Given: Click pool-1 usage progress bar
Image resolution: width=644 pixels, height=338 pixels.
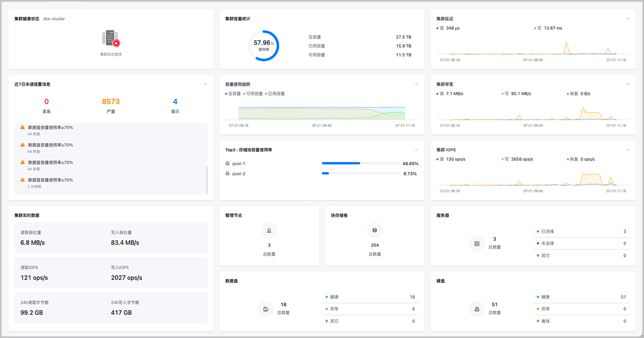Looking at the screenshot, I should pos(360,163).
